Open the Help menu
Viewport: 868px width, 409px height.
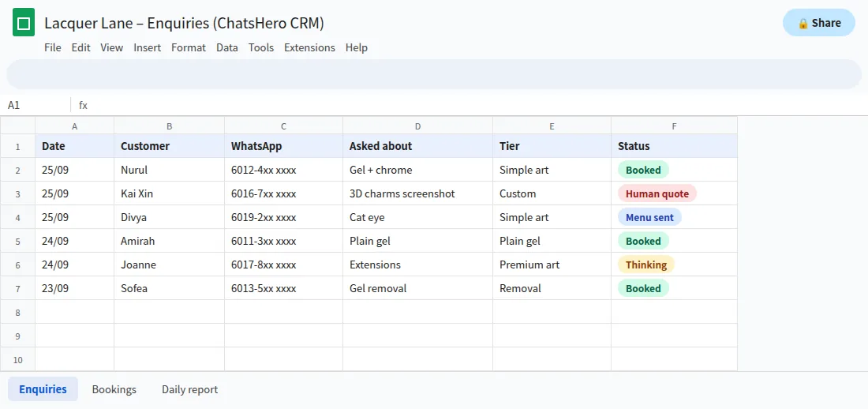click(x=357, y=47)
